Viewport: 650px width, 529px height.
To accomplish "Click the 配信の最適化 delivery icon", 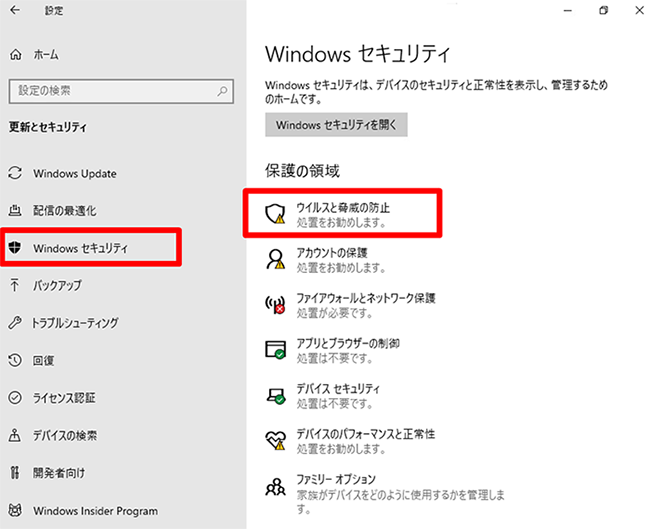I will [15, 210].
